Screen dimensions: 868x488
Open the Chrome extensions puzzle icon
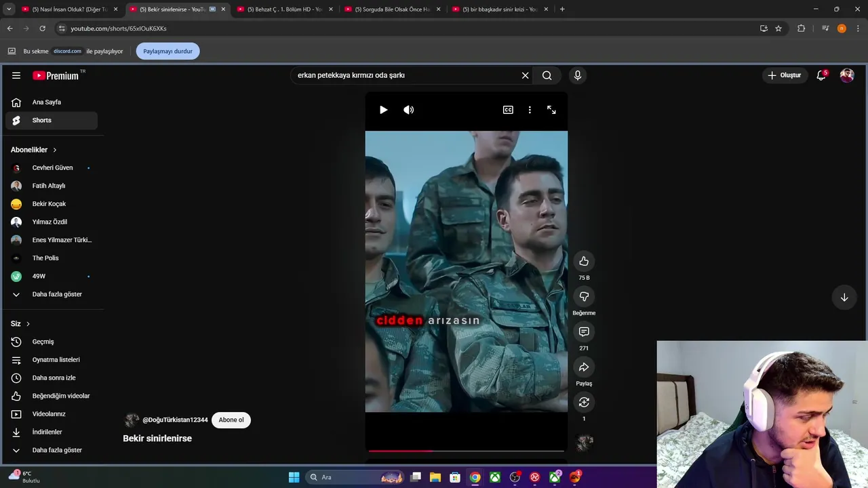tap(802, 28)
